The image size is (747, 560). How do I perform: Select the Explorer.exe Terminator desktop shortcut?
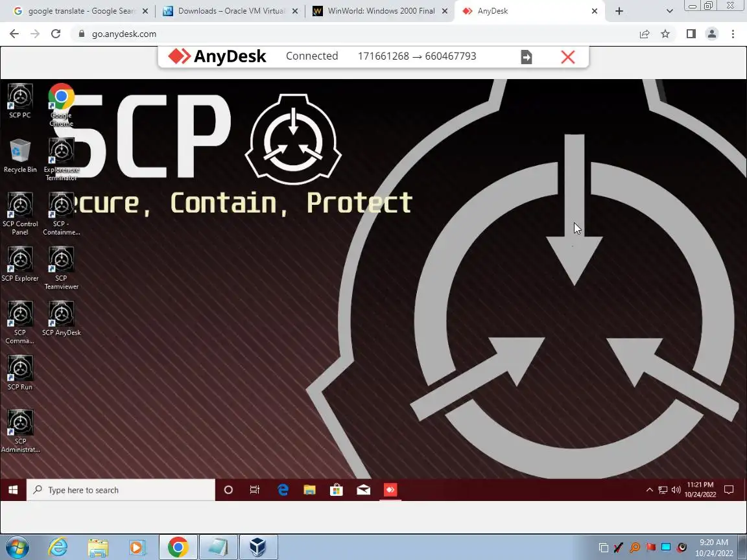click(x=61, y=159)
